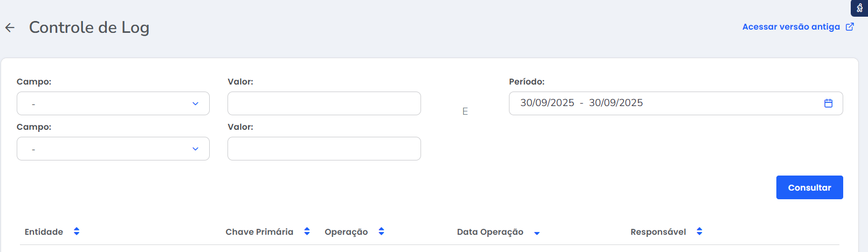Open the first Campo dropdown
The height and width of the screenshot is (252, 868).
click(113, 103)
